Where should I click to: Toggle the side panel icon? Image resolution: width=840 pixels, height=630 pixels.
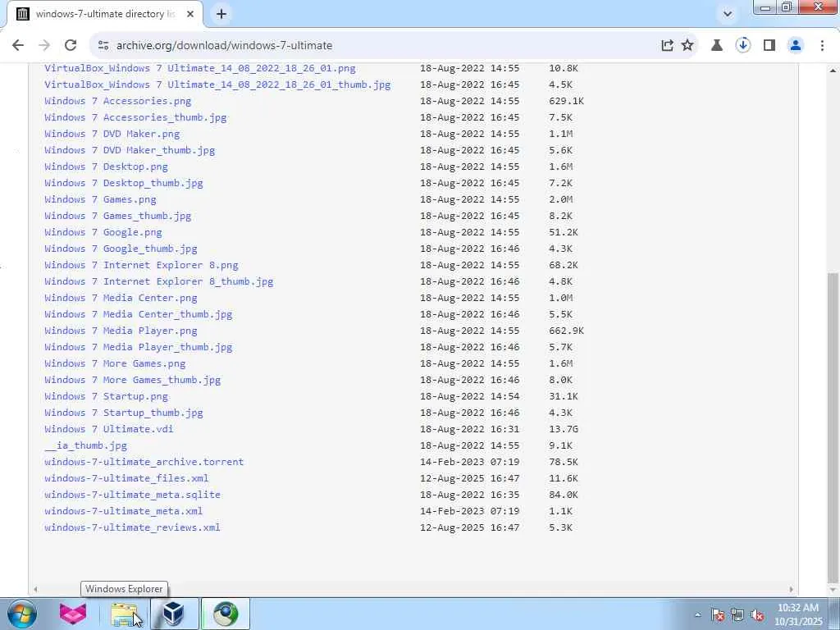pyautogui.click(x=769, y=46)
